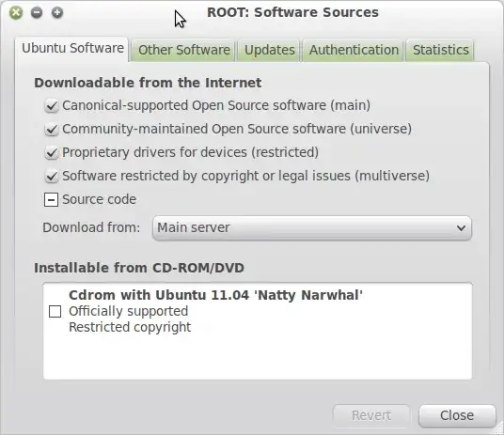Screen dimensions: 504x435
Task: Click the maximize window icon
Action: [x=57, y=13]
